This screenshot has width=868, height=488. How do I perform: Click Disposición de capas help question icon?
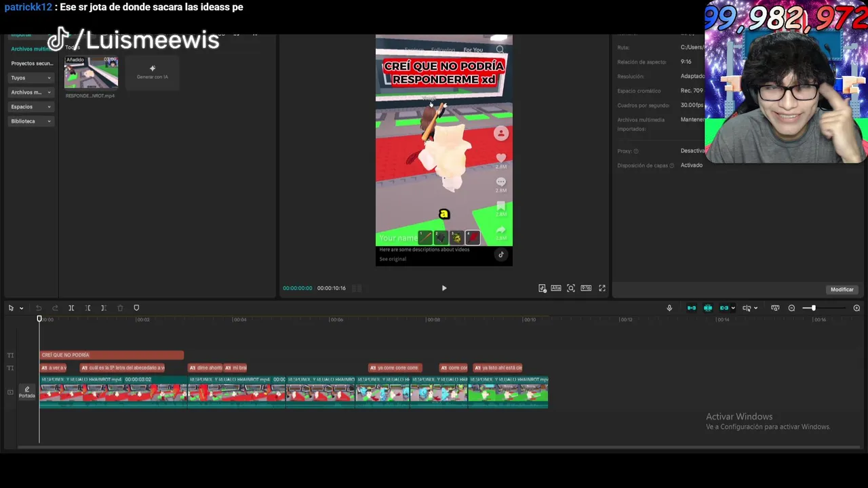click(x=672, y=165)
